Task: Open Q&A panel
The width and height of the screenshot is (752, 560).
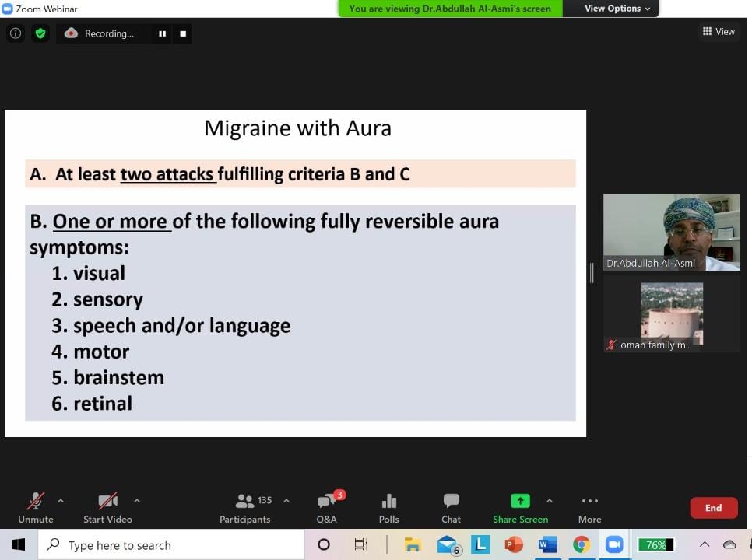Action: click(327, 508)
